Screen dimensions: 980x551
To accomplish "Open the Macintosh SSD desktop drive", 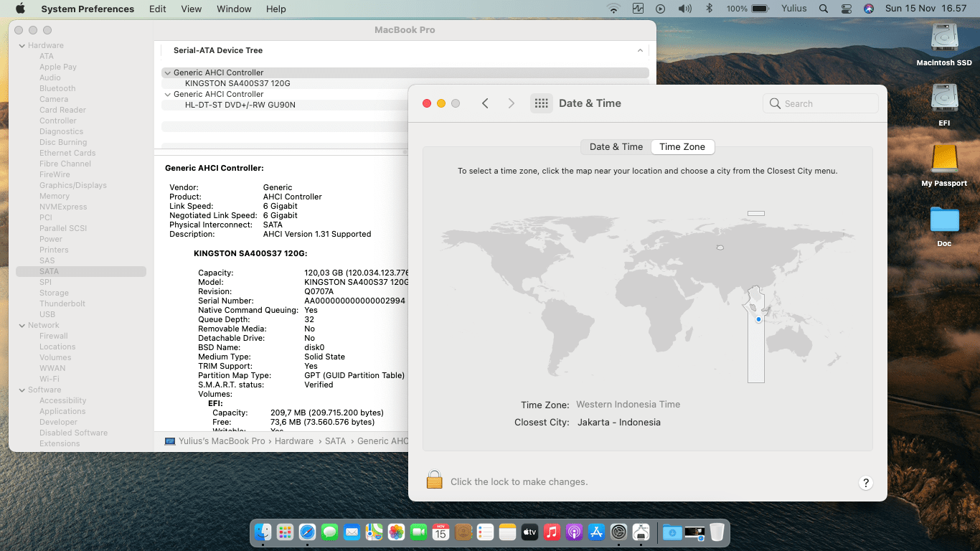I will pos(943,39).
